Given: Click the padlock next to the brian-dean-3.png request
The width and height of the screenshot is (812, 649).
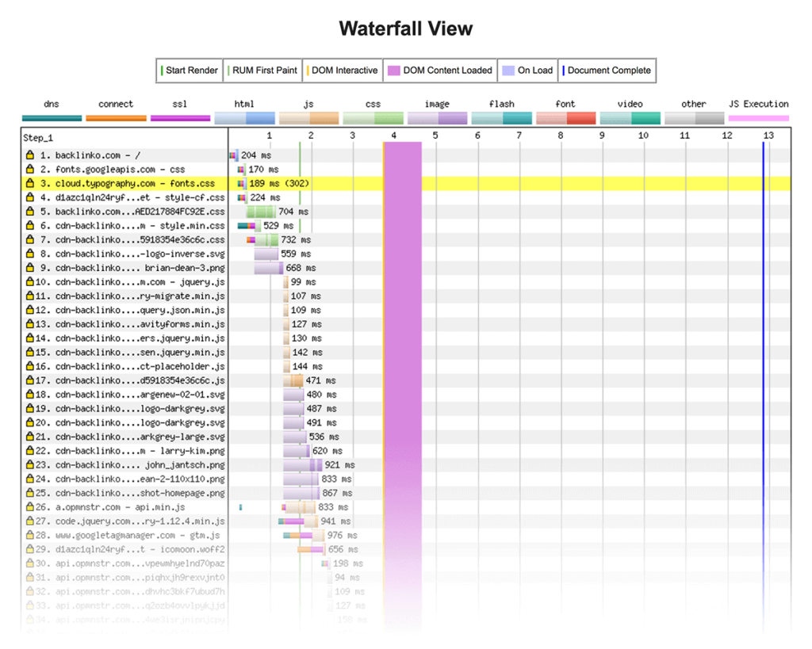Looking at the screenshot, I should click(29, 268).
